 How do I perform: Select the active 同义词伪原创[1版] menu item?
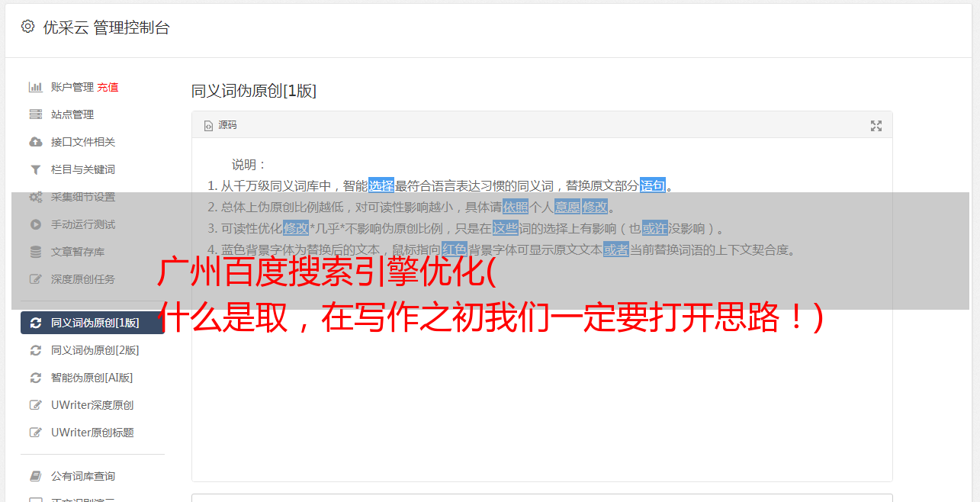click(x=92, y=323)
